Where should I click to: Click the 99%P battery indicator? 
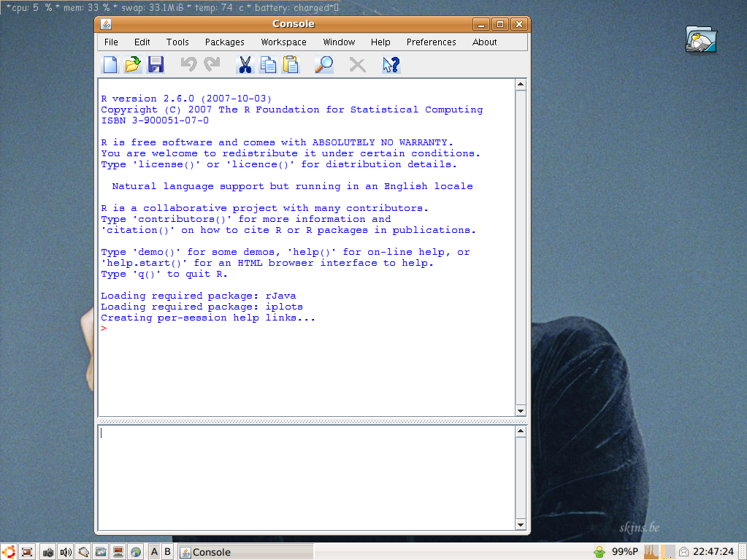624,552
